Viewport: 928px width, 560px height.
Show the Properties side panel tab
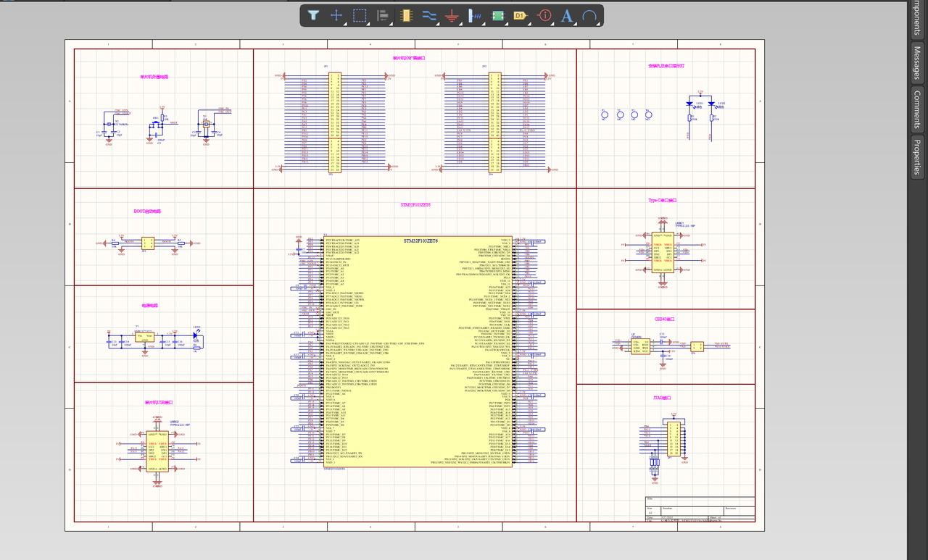(918, 156)
